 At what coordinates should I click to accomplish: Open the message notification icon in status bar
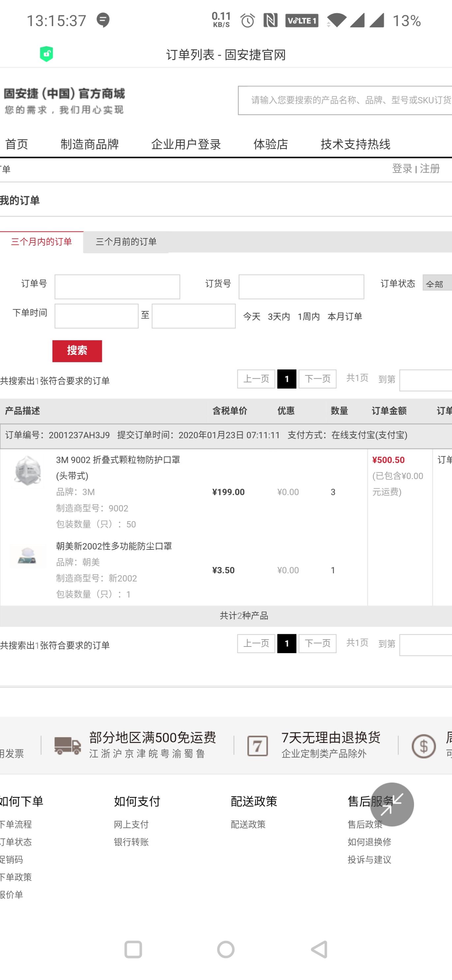(x=103, y=20)
